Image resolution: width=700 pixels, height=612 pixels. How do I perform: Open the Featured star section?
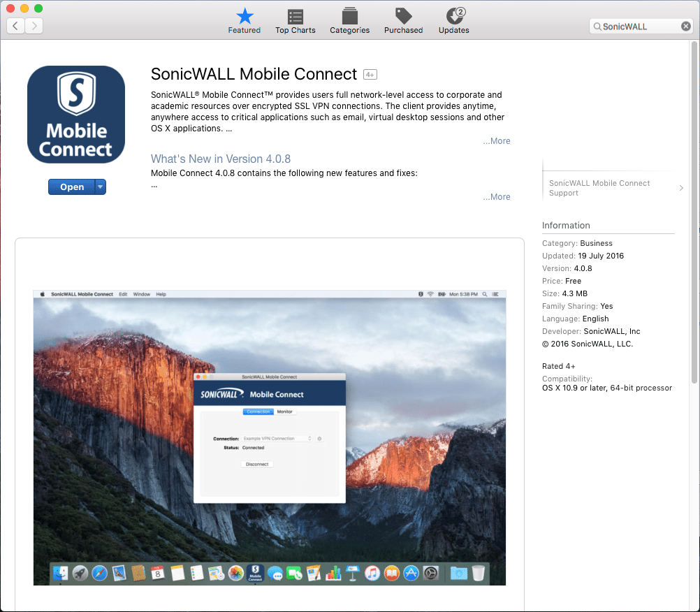(x=244, y=20)
